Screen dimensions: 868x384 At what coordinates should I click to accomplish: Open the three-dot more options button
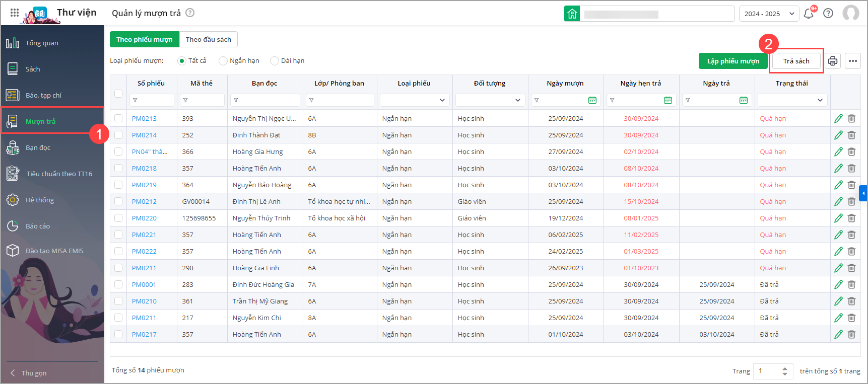(x=852, y=61)
